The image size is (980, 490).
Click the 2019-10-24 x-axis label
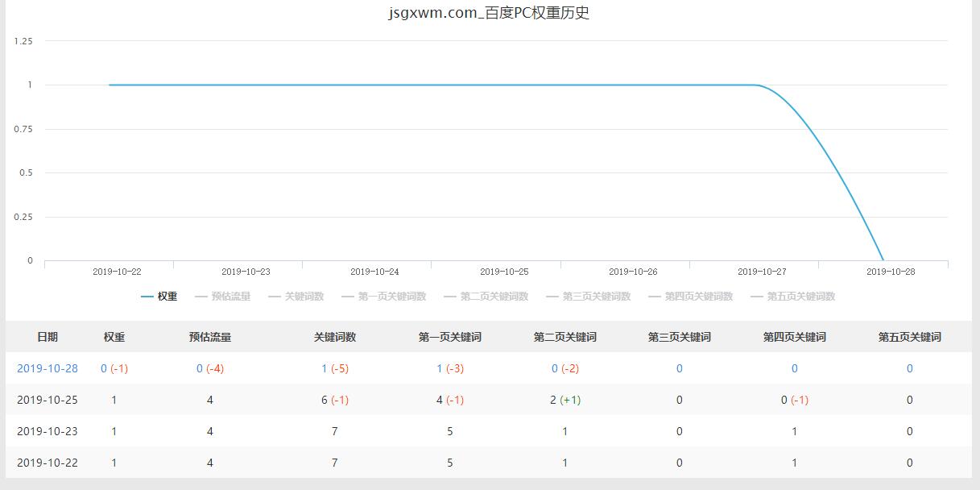click(x=374, y=272)
